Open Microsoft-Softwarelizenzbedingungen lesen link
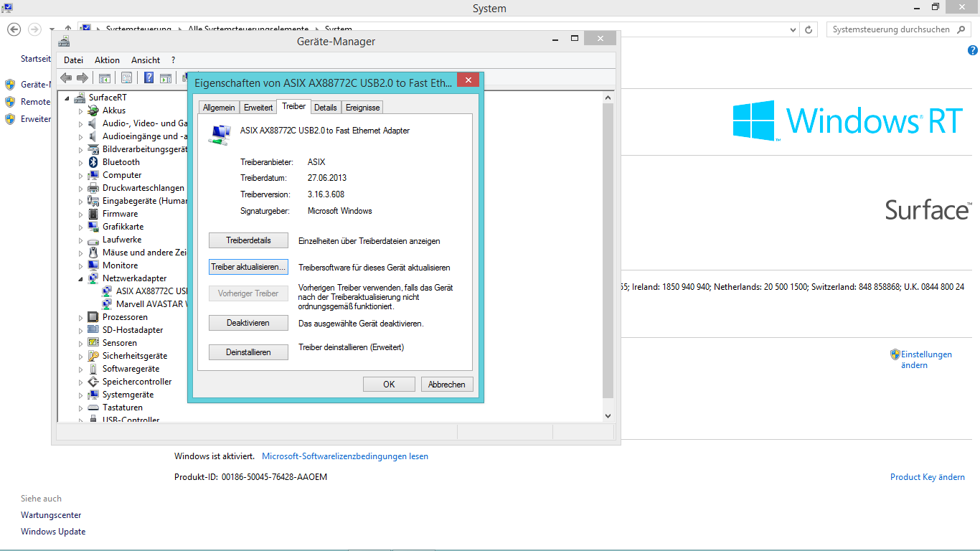The width and height of the screenshot is (980, 551). 345,456
